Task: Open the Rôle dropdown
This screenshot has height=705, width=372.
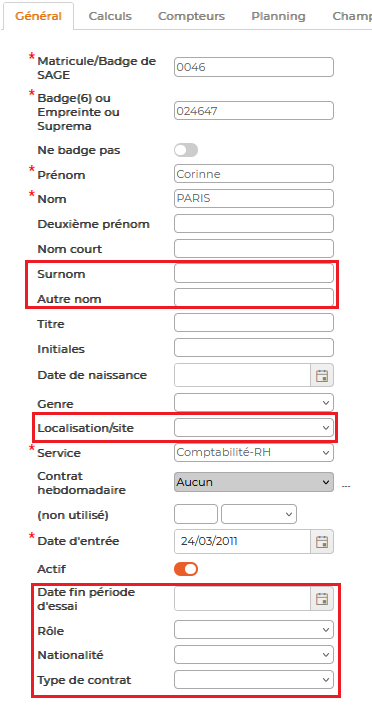Action: point(254,629)
